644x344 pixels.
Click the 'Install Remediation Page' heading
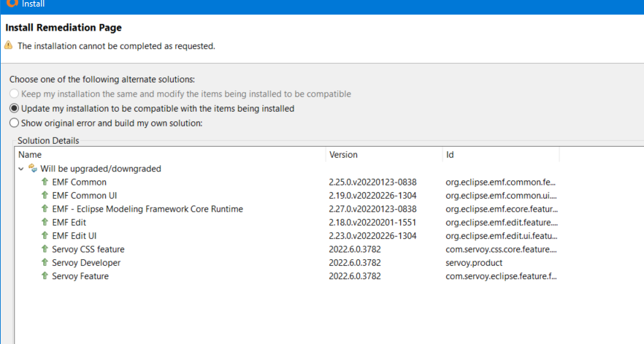(64, 28)
